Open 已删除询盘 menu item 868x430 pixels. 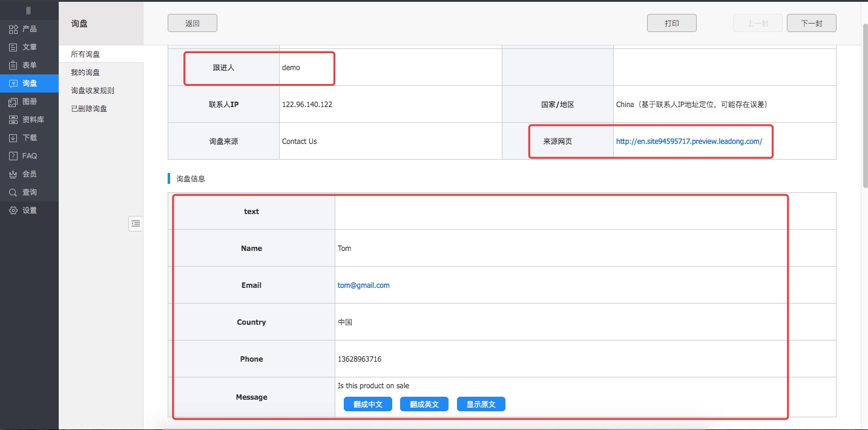tap(89, 109)
